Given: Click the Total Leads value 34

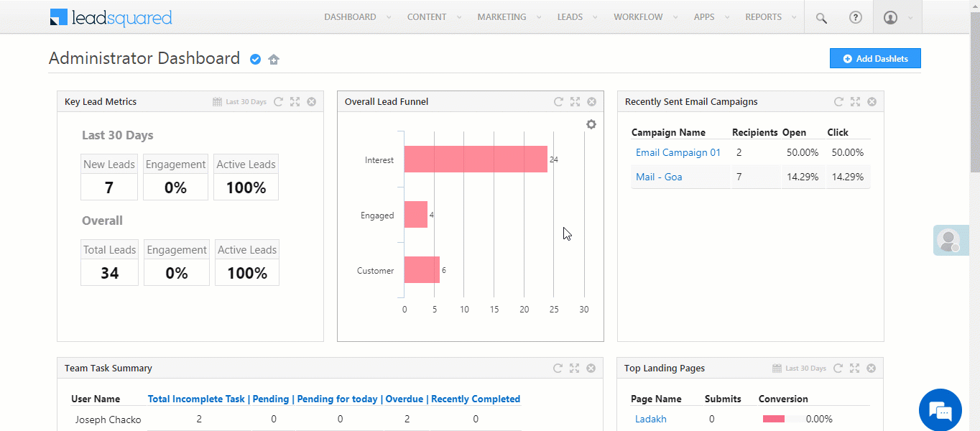Looking at the screenshot, I should point(109,273).
